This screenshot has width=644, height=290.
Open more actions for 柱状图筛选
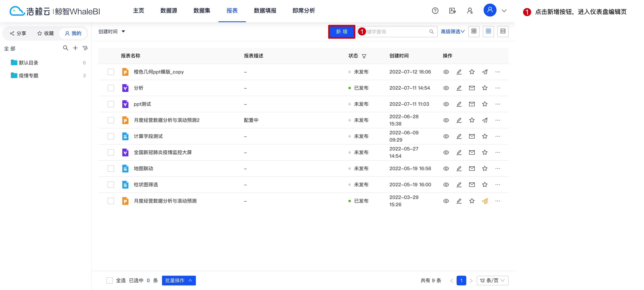pos(498,185)
